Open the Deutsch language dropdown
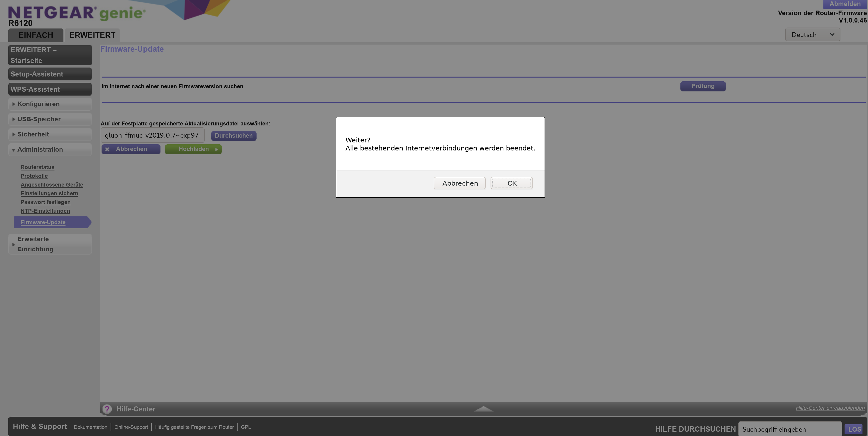This screenshot has height=436, width=868. (812, 35)
